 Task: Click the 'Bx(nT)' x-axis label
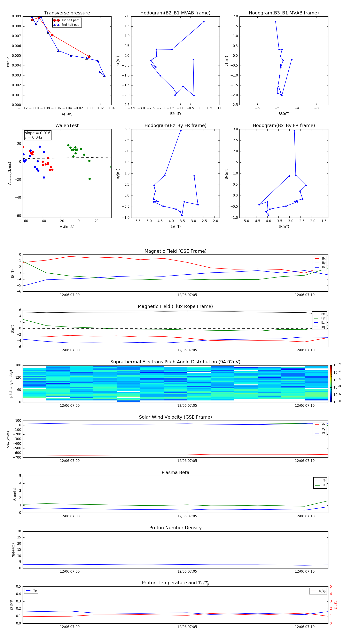[284, 227]
